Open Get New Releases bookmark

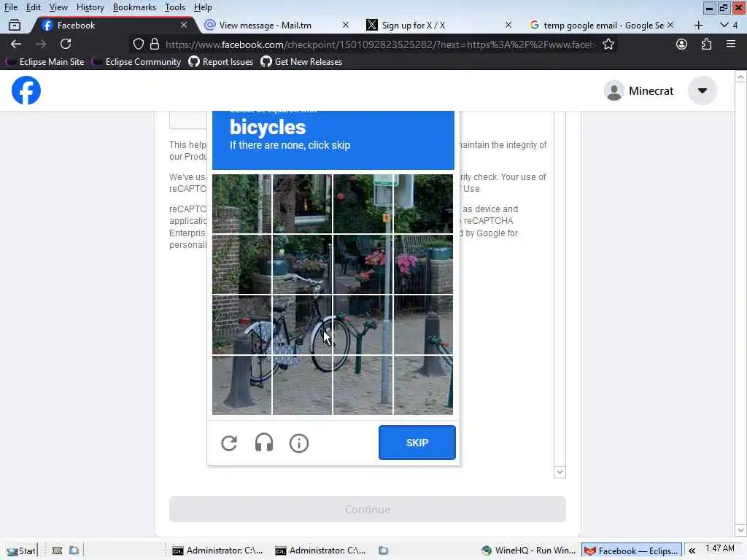coord(301,62)
